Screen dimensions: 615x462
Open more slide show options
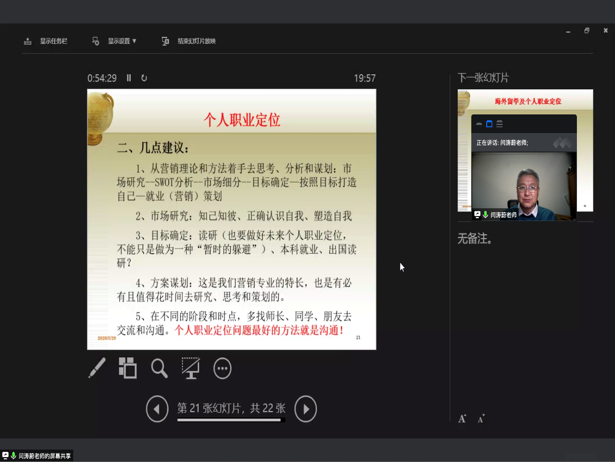click(x=222, y=369)
